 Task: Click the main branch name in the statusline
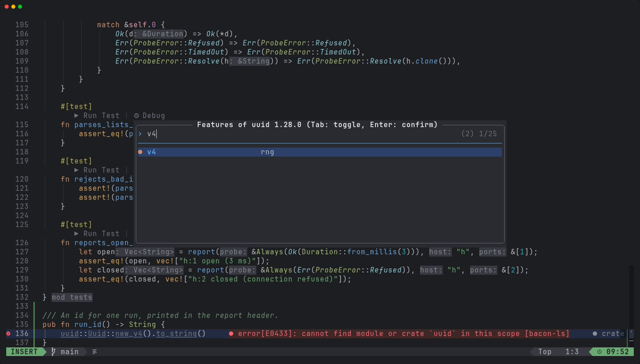[70, 352]
